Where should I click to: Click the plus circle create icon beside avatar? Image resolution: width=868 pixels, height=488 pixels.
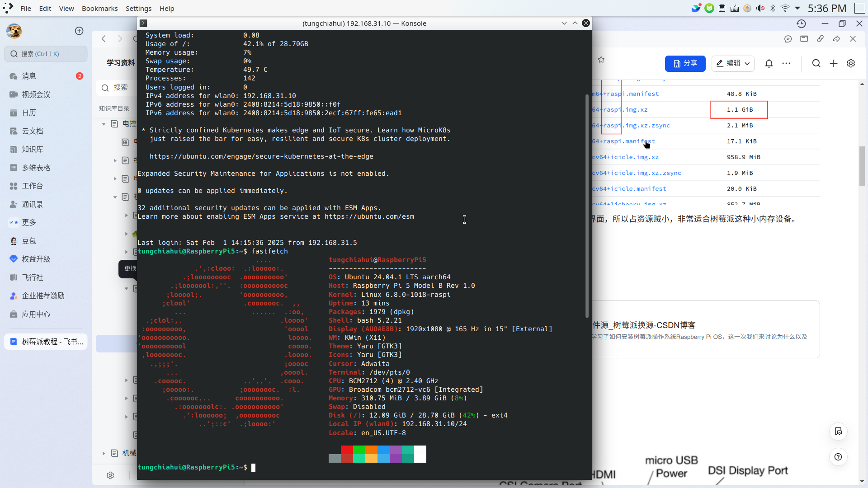pyautogui.click(x=79, y=31)
